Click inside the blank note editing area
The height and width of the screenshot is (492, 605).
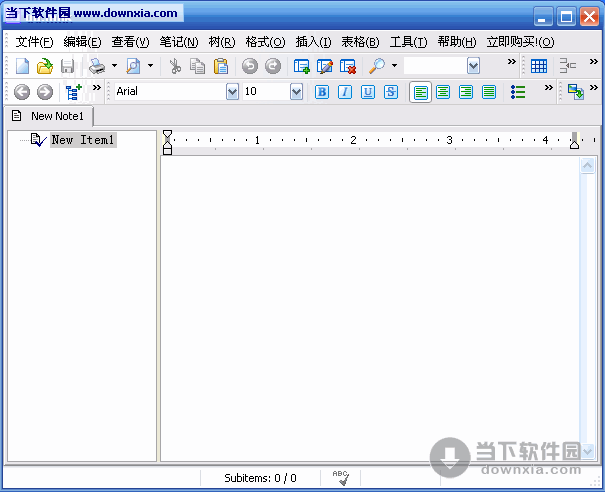click(x=370, y=308)
